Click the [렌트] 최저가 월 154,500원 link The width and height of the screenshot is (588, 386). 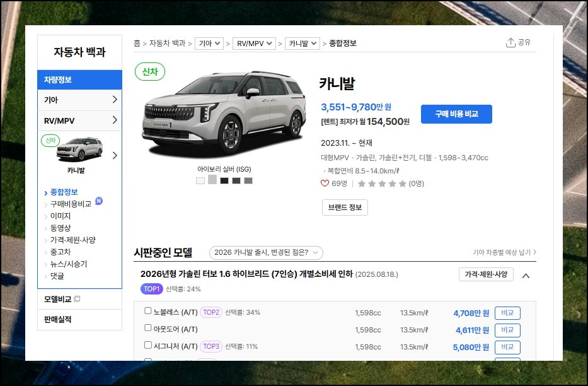366,122
